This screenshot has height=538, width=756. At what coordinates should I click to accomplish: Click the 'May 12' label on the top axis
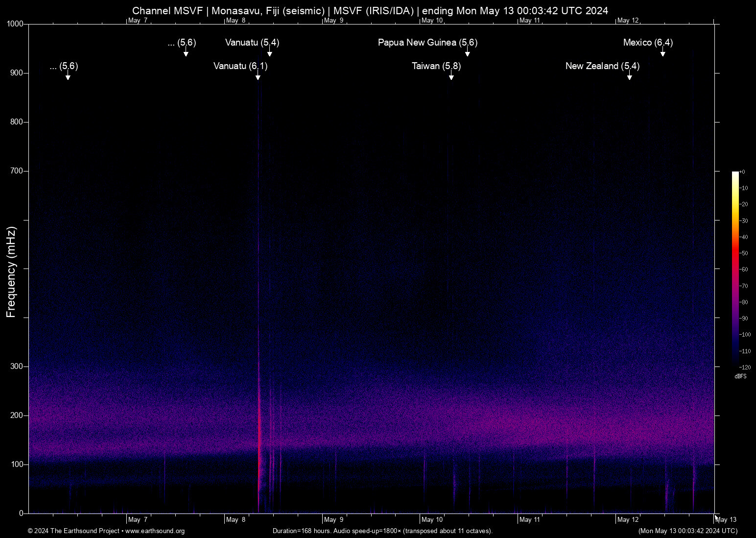click(628, 21)
